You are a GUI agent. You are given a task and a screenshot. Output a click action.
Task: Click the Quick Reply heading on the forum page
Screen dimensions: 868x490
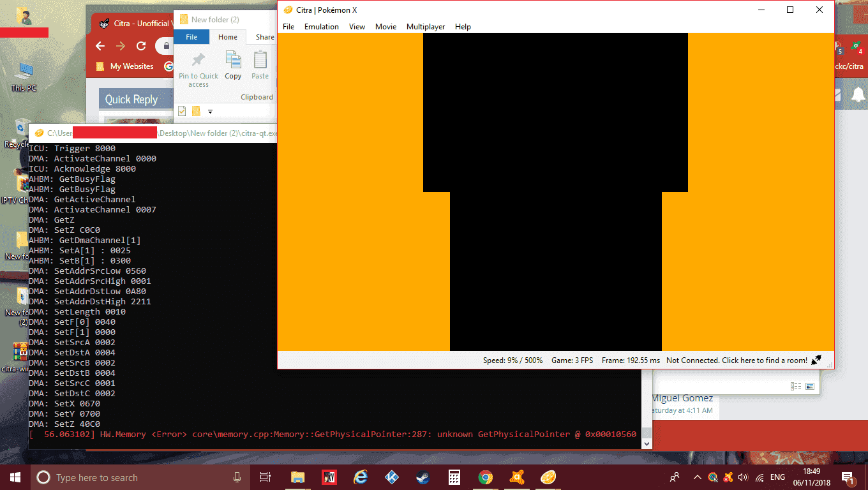click(131, 100)
